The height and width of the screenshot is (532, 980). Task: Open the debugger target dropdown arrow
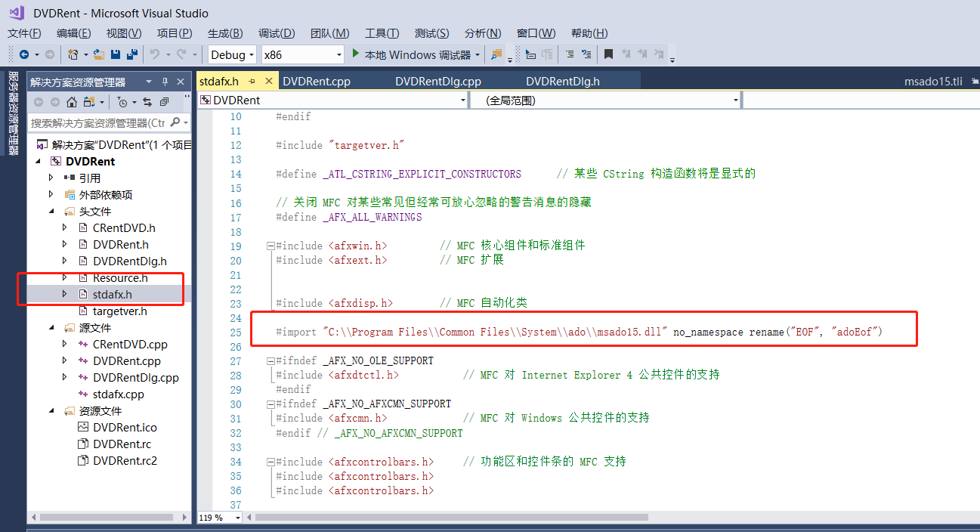pyautogui.click(x=478, y=54)
